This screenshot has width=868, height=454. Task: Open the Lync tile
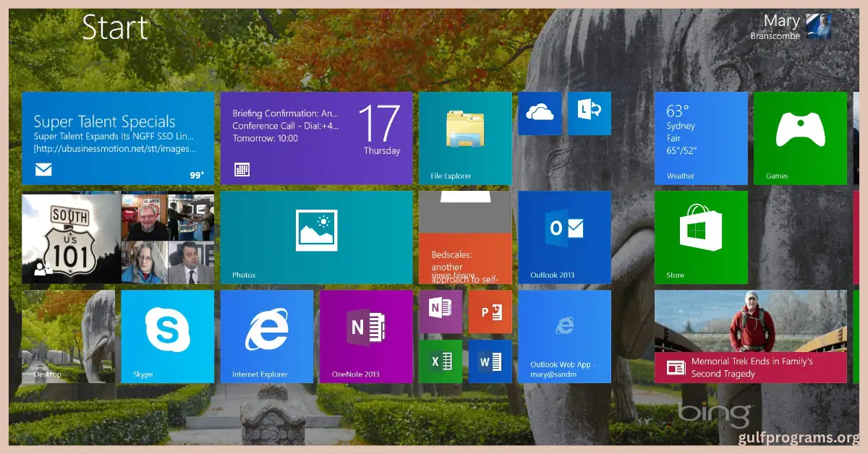(x=589, y=113)
